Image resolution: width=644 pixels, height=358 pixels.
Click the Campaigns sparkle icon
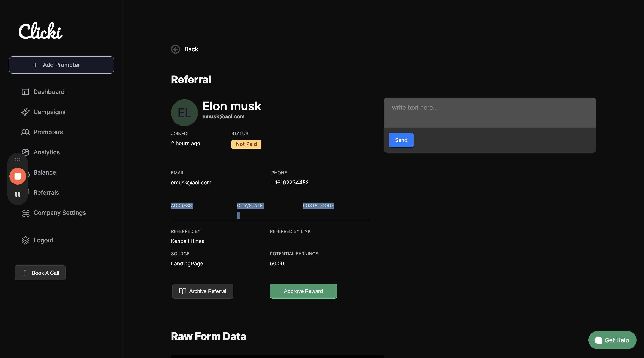click(x=25, y=112)
